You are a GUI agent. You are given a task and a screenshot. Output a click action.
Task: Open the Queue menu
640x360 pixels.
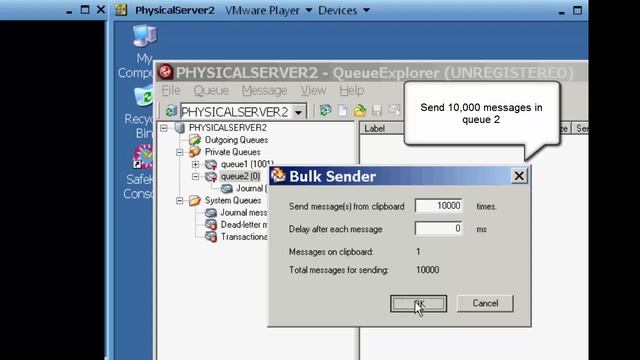pos(211,91)
